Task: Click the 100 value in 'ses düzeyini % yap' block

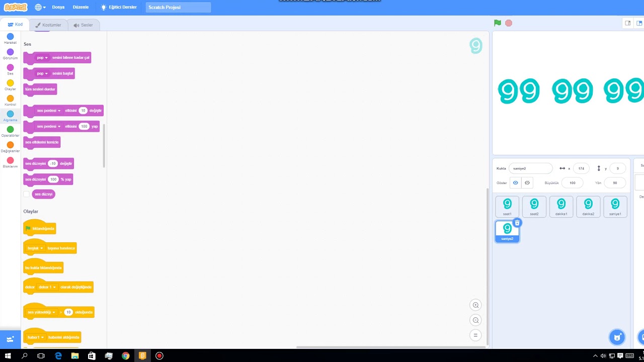Action: [x=53, y=179]
